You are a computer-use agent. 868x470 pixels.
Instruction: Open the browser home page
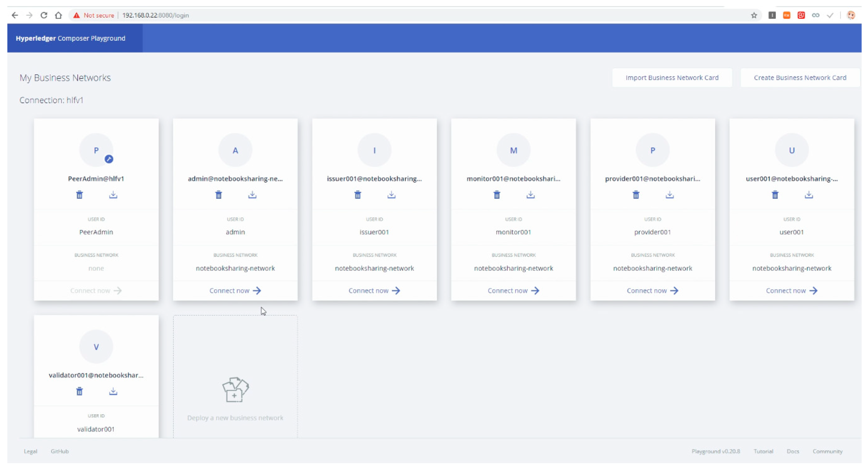pyautogui.click(x=58, y=15)
